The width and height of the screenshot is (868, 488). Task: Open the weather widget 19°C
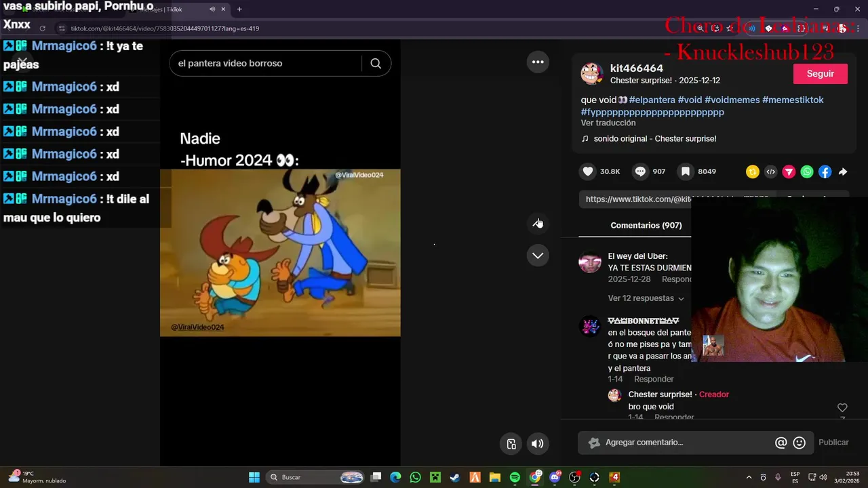[x=37, y=477]
